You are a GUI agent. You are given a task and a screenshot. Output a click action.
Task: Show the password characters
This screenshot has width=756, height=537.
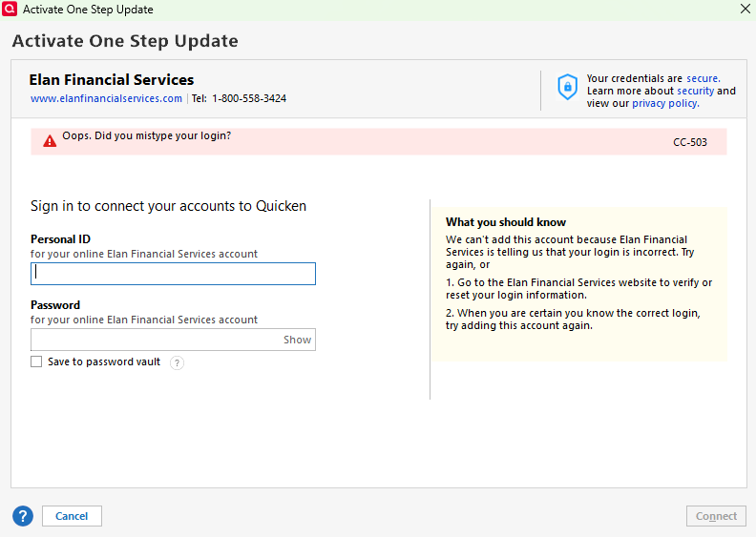297,340
